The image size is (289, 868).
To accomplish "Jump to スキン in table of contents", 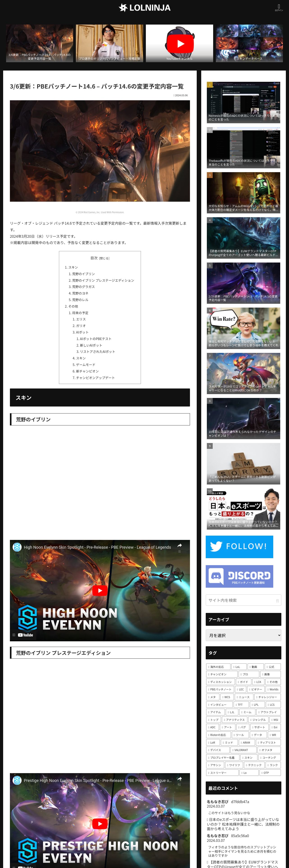I will pos(73,267).
